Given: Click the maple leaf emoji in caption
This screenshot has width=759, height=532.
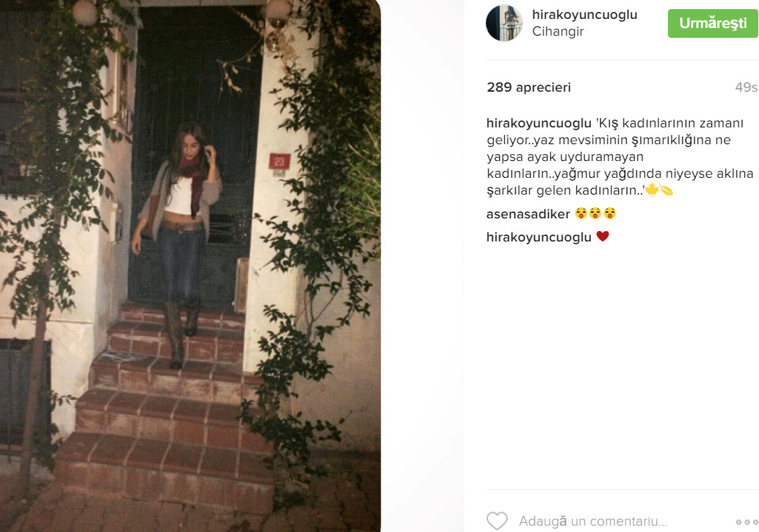Looking at the screenshot, I should pos(652,190).
